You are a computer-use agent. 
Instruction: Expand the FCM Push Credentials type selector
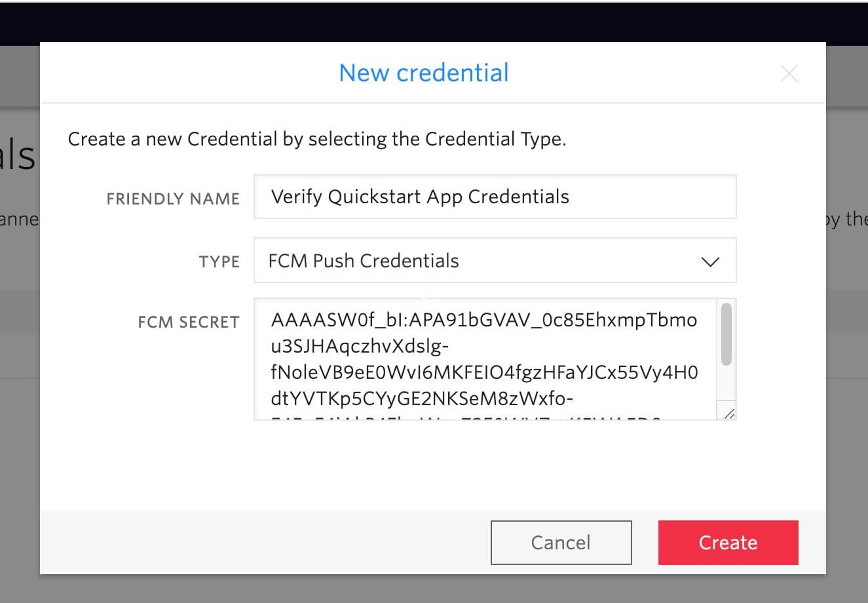pyautogui.click(x=495, y=261)
